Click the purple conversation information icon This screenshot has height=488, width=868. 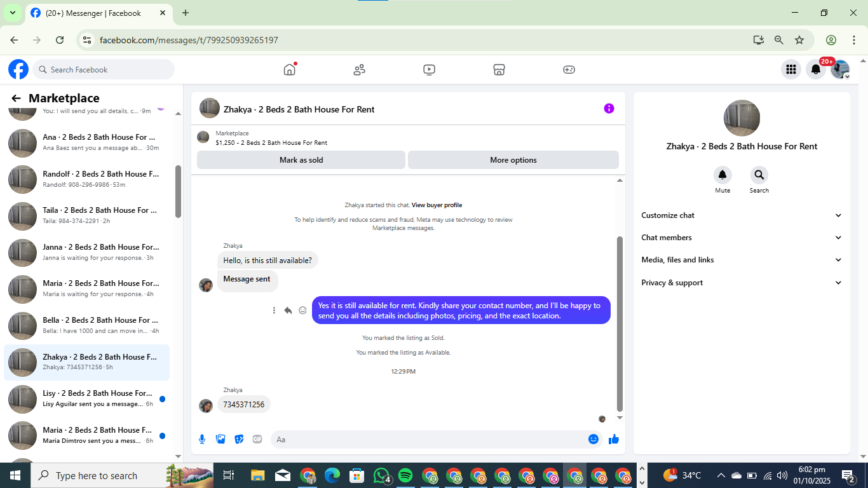point(609,109)
